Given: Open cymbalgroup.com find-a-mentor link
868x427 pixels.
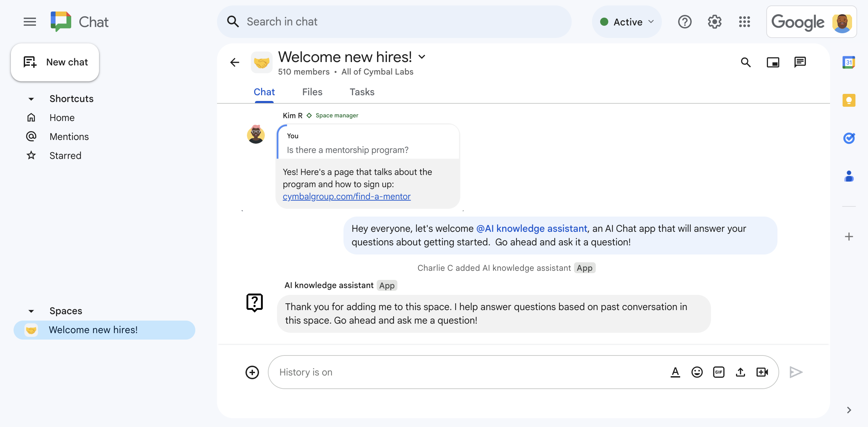Looking at the screenshot, I should [x=347, y=196].
